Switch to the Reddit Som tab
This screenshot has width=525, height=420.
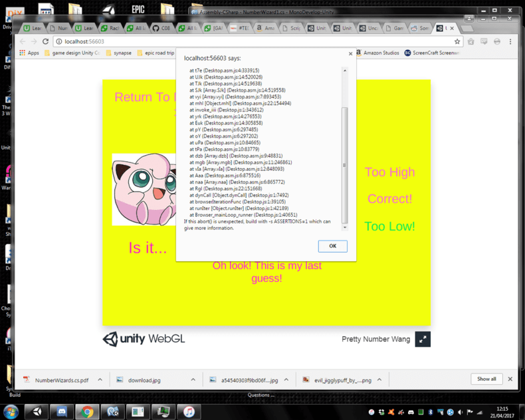point(420,28)
